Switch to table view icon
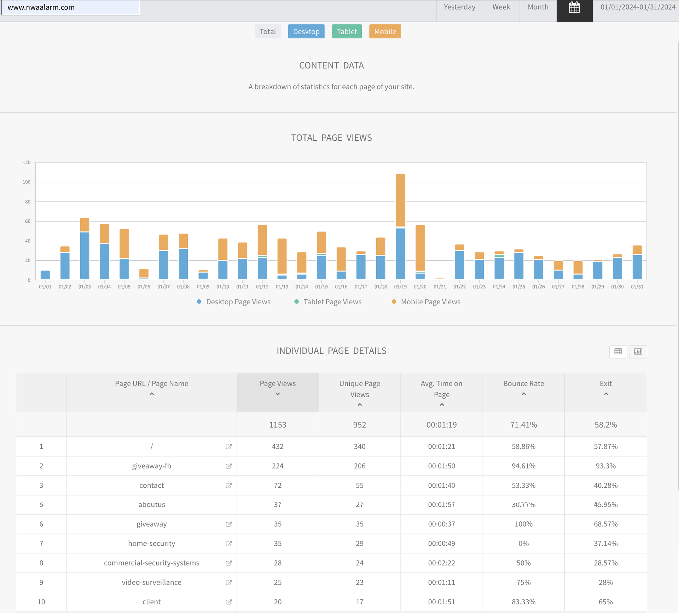The image size is (679, 616). pos(618,351)
